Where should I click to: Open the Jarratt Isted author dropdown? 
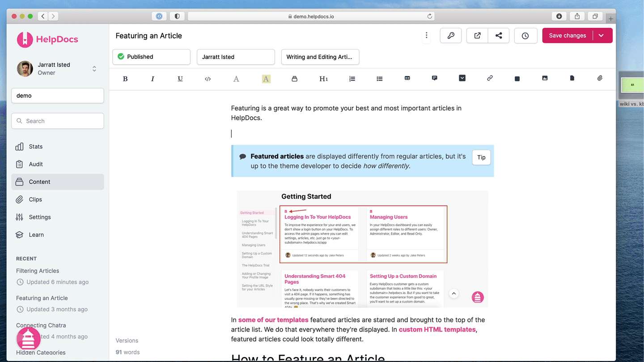236,57
